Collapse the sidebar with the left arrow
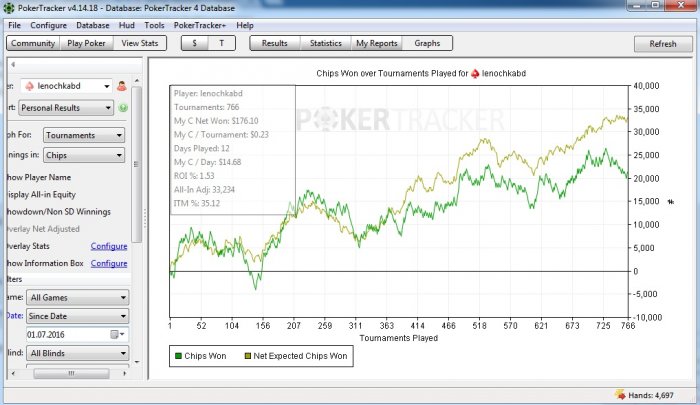Screen dimensions: 700x405 pos(13,65)
